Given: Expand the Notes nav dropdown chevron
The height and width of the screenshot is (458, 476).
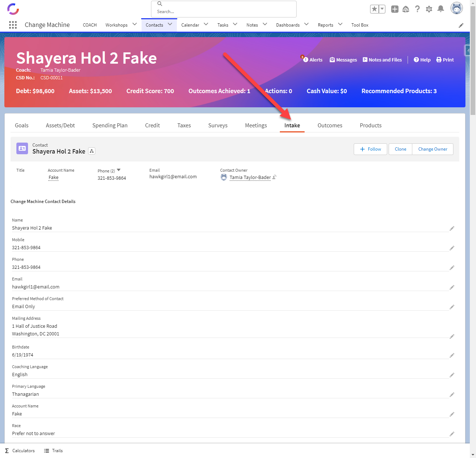Looking at the screenshot, I should pyautogui.click(x=265, y=24).
